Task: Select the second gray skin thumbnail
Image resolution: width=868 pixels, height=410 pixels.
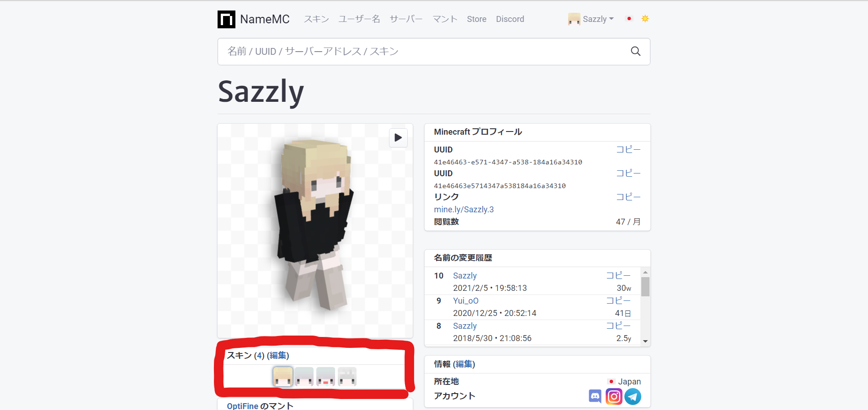Action: point(304,377)
